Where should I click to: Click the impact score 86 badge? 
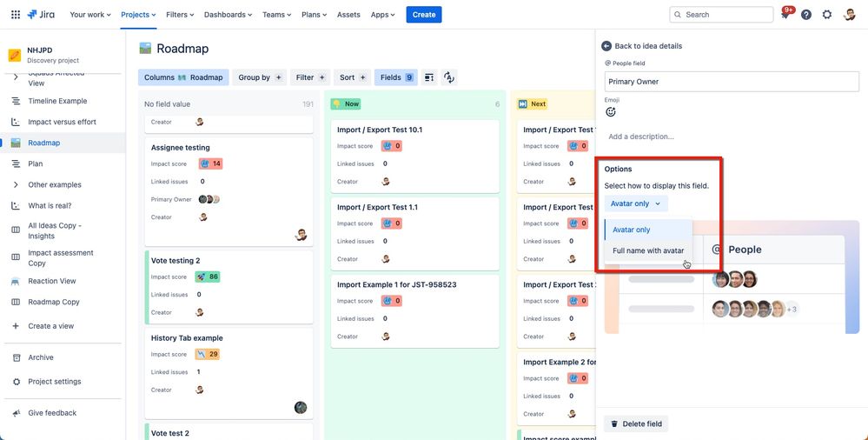click(x=208, y=277)
